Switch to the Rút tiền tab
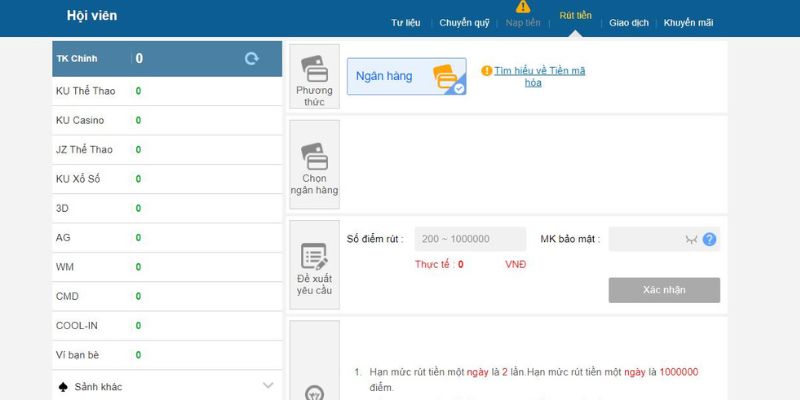Image resolution: width=800 pixels, height=400 pixels. click(x=576, y=15)
